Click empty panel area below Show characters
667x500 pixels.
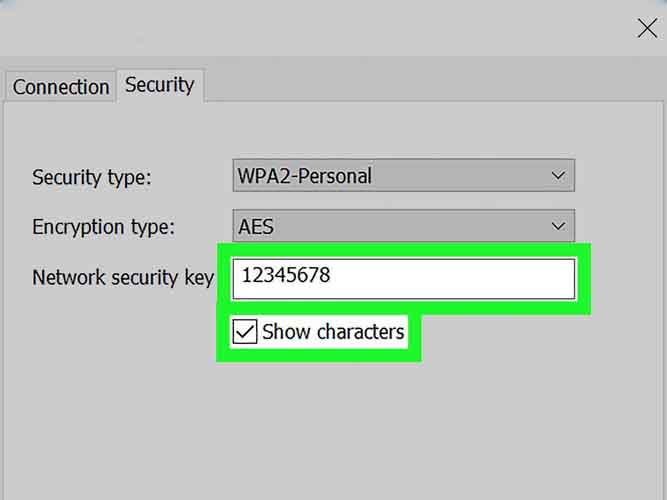[330, 420]
